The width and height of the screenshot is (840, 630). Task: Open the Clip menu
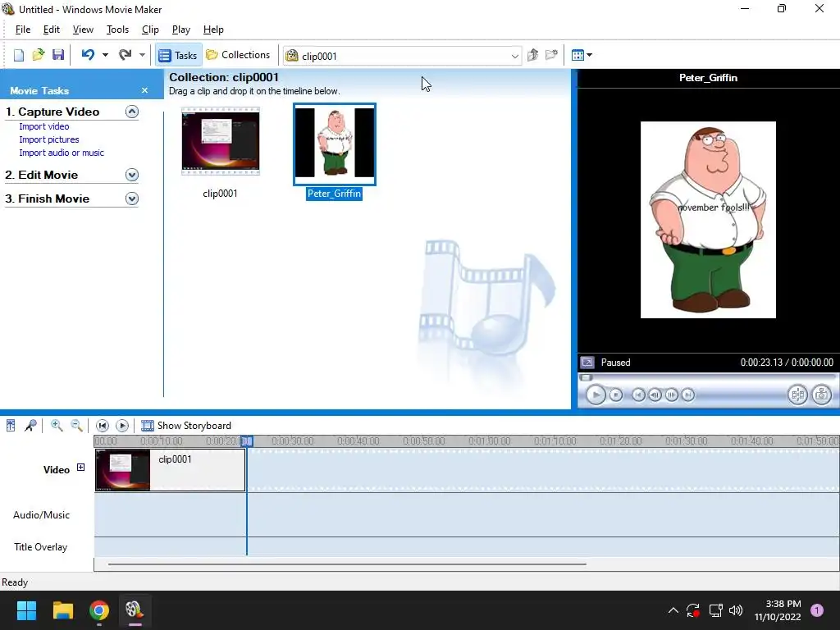point(151,30)
